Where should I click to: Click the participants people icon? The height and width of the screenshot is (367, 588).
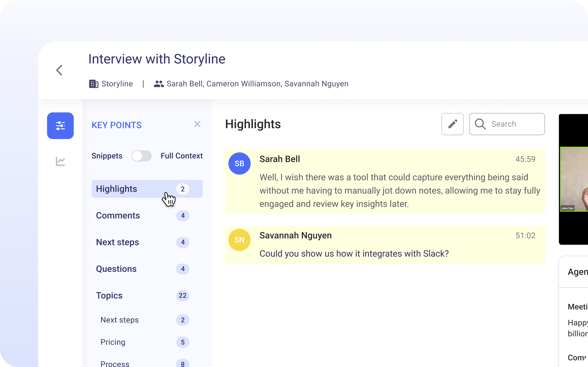[159, 84]
